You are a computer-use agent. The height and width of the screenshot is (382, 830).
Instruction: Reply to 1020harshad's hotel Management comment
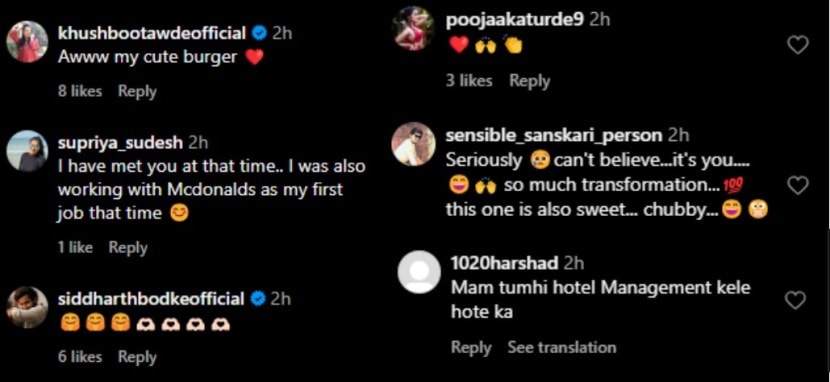471,348
